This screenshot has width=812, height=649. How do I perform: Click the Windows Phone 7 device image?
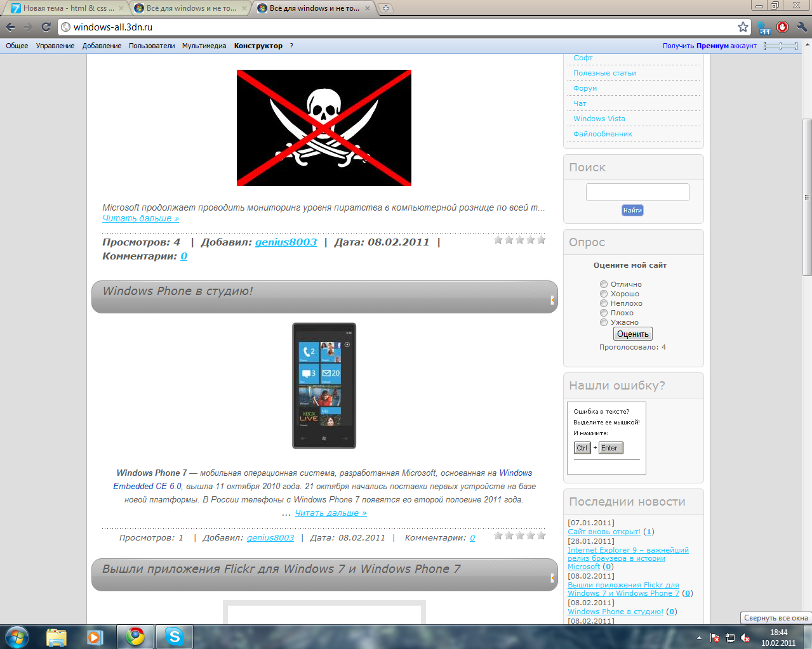[x=324, y=386]
